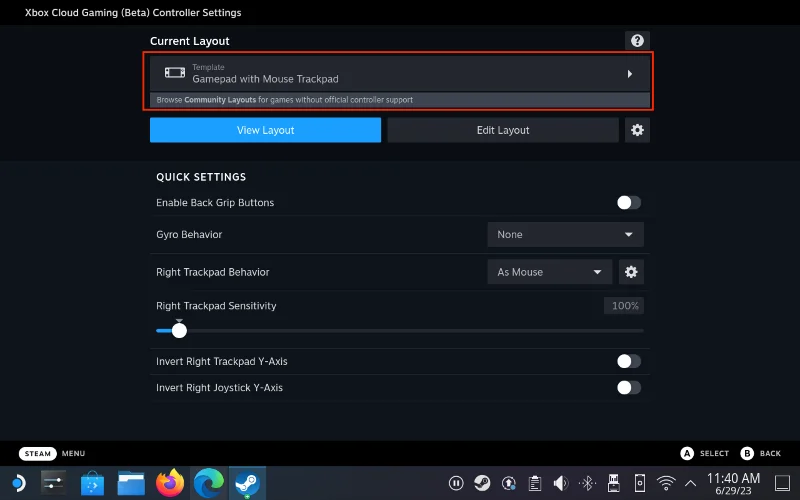Click the Right Trackpad Sensitivity slider handle
The width and height of the screenshot is (800, 500).
click(179, 331)
